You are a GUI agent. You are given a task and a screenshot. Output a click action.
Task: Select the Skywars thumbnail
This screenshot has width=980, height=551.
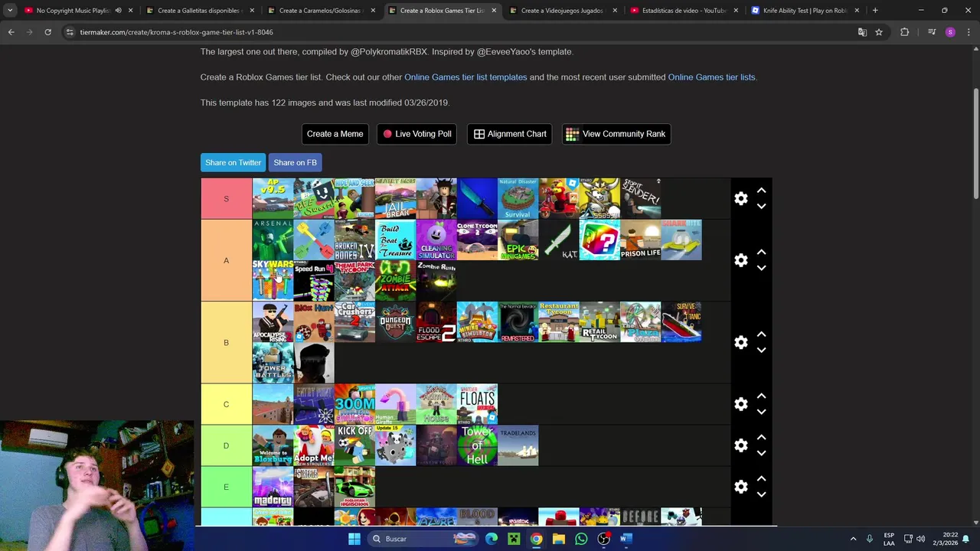tap(273, 281)
